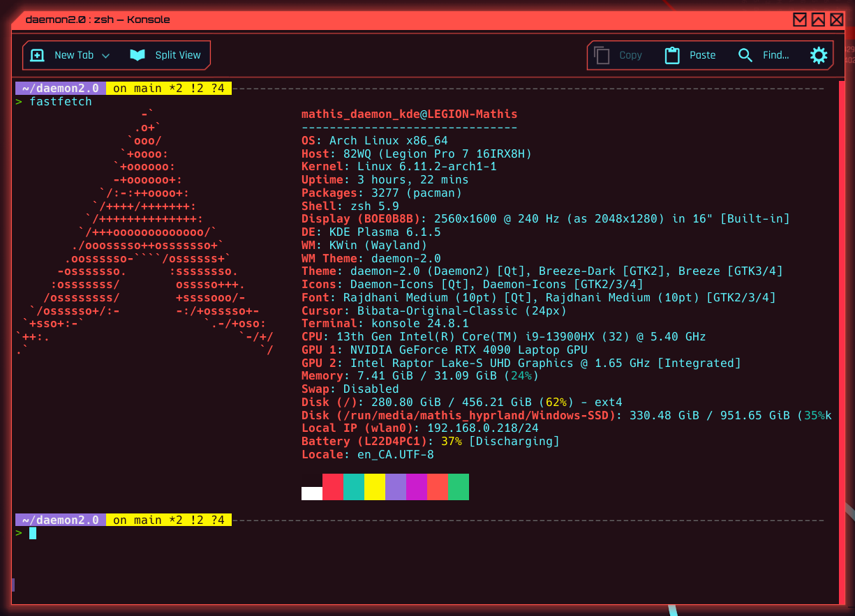Image resolution: width=855 pixels, height=616 pixels.
Task: Click 'mathis_daemon_kde@LEGION-Mathis' header text
Action: pos(410,114)
